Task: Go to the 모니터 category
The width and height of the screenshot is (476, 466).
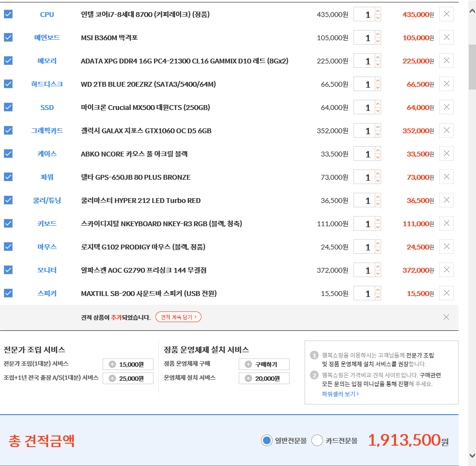Action: [47, 270]
